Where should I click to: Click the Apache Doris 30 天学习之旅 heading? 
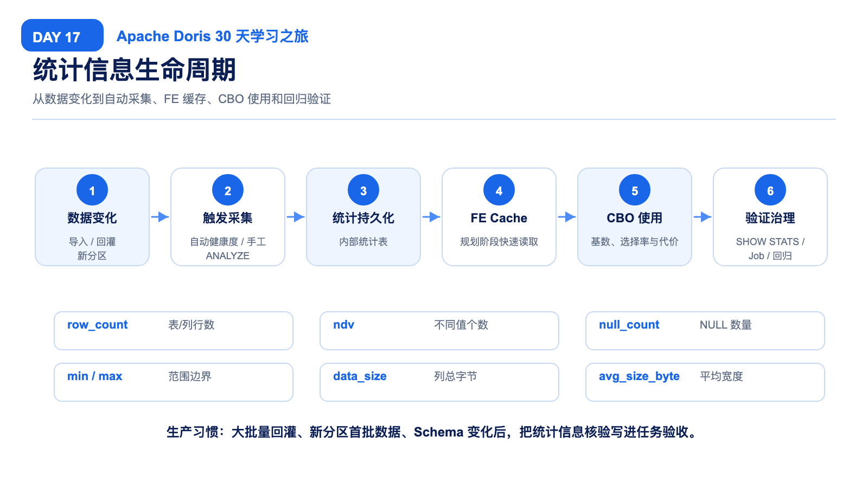click(x=213, y=36)
